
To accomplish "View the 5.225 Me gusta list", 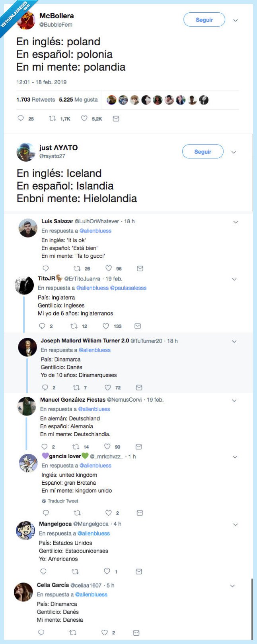I will pos(78,100).
